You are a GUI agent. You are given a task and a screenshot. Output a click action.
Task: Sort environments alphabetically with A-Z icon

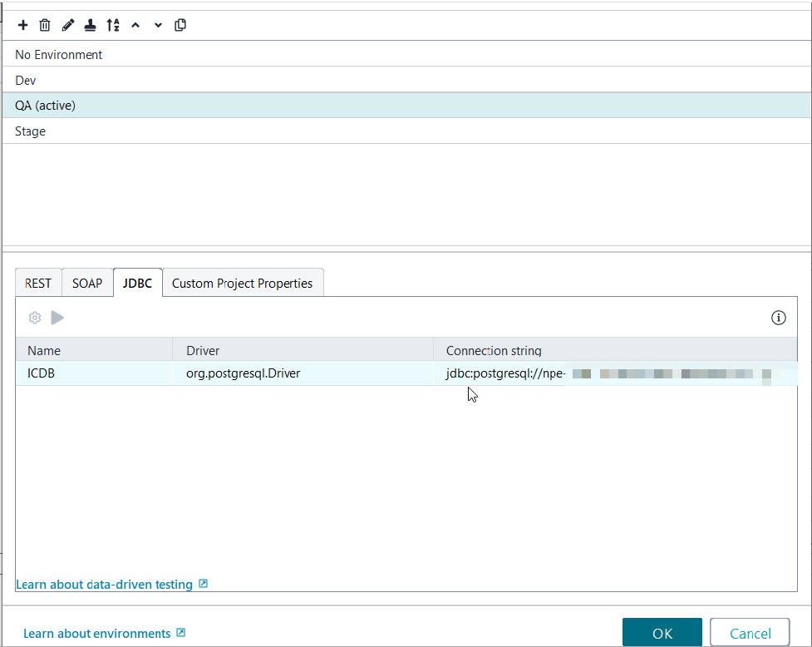pos(113,25)
